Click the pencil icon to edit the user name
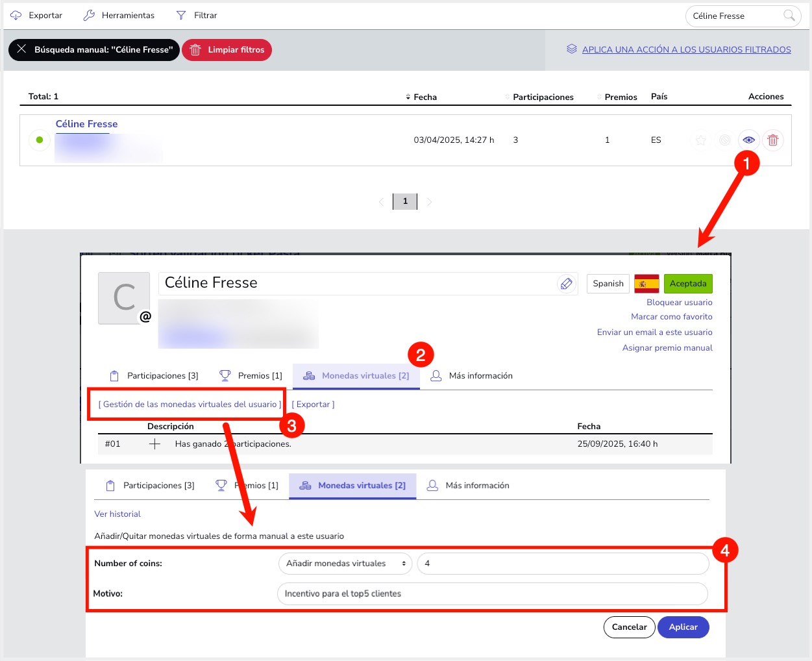The image size is (812, 661). coord(566,284)
